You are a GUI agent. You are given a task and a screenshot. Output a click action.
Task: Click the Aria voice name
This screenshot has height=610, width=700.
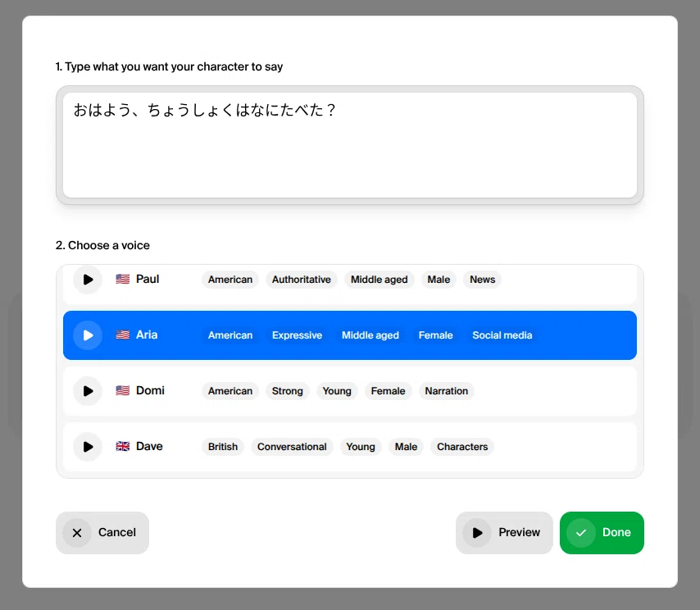147,335
